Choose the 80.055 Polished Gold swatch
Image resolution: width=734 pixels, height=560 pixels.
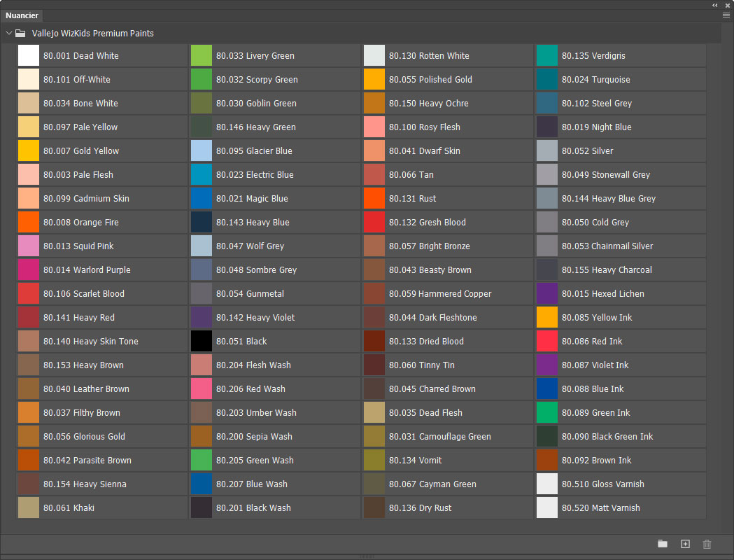(x=374, y=80)
